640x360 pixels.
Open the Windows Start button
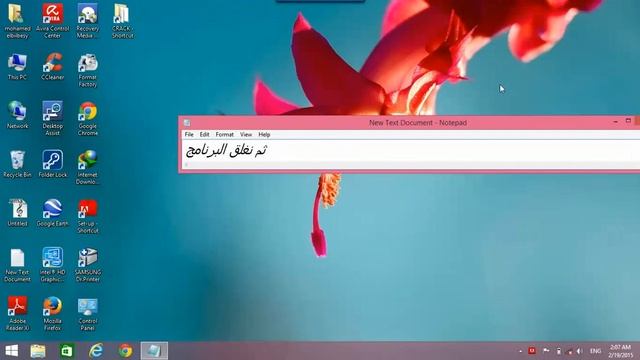(x=11, y=351)
